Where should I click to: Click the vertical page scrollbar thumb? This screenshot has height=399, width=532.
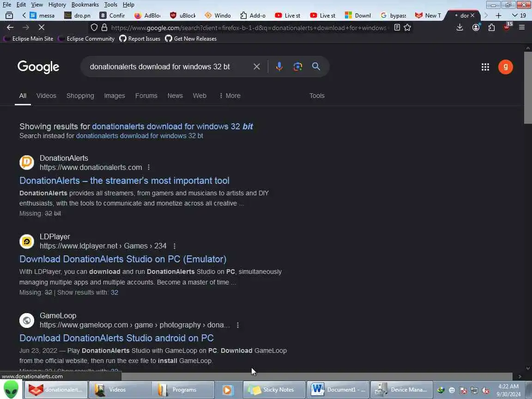(x=528, y=88)
